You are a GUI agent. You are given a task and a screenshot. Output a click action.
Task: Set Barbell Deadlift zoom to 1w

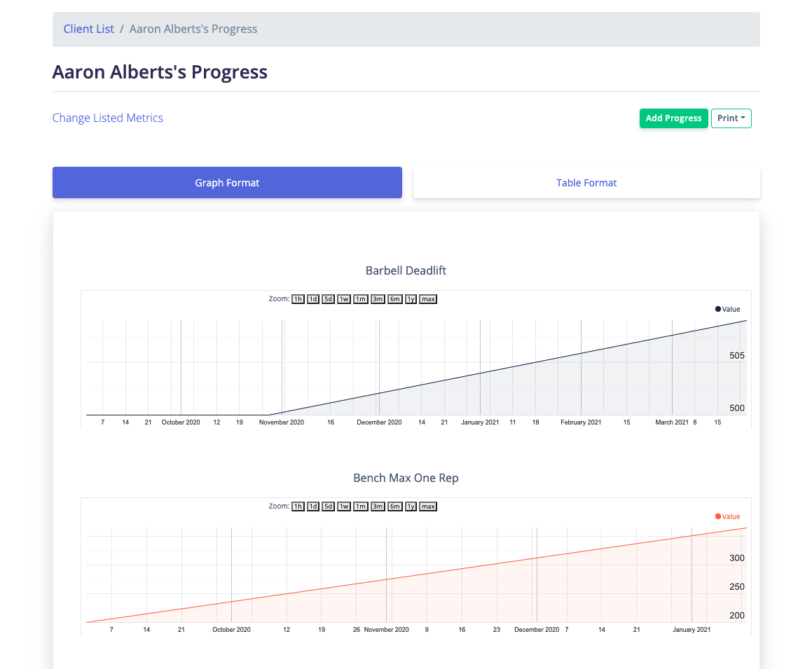[x=344, y=299]
